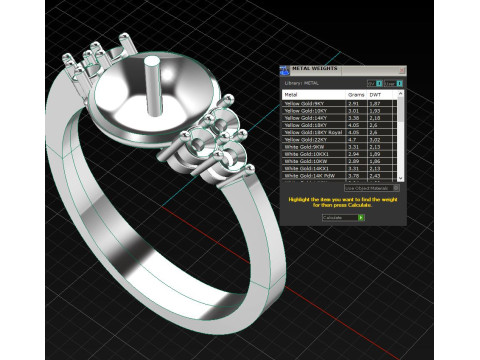Select the Yellow Gold:18KY Royal row
Image resolution: width=480 pixels, height=360 pixels.
(339, 132)
